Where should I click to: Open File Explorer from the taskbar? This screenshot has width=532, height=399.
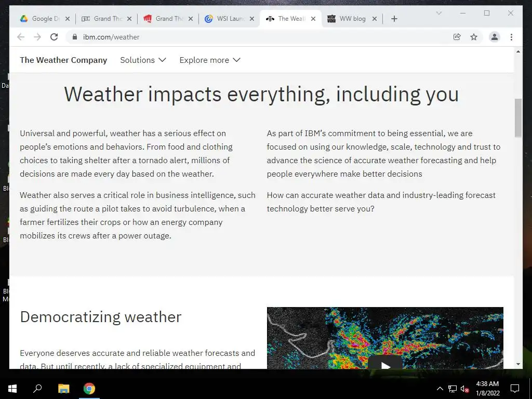[63, 389]
